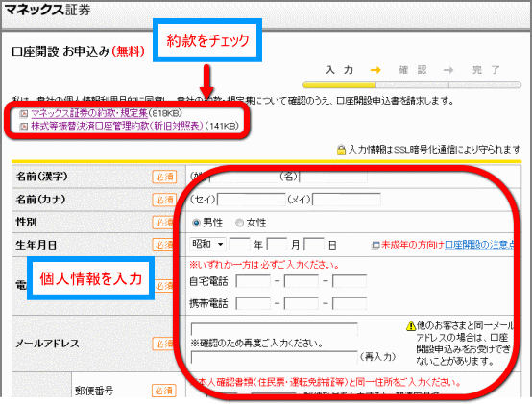Viewport: 532px width, 404px height.
Task: Click ※確認のため再度ご入力ください note
Action: click(x=256, y=343)
